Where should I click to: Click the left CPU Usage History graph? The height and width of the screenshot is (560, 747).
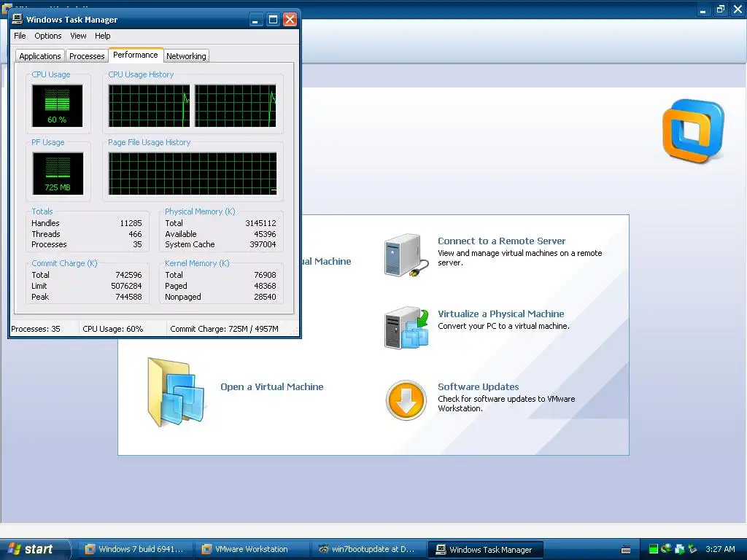pyautogui.click(x=149, y=106)
